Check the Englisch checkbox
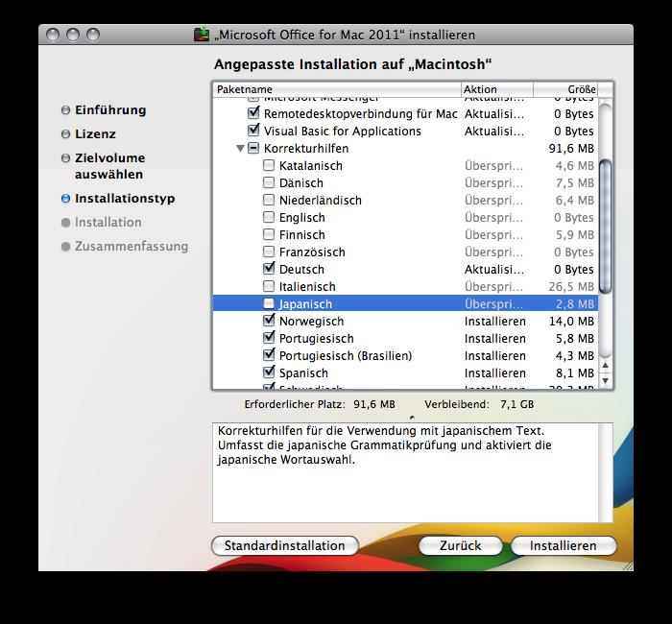 coord(269,217)
